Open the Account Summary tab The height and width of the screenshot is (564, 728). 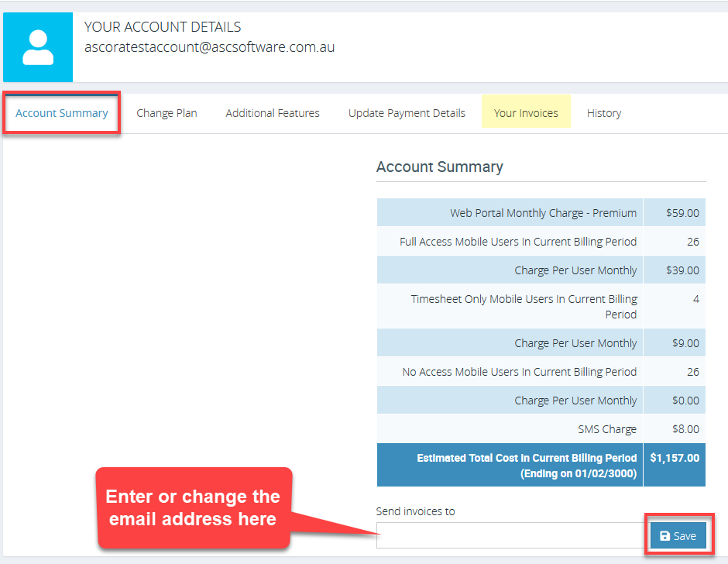tap(62, 113)
